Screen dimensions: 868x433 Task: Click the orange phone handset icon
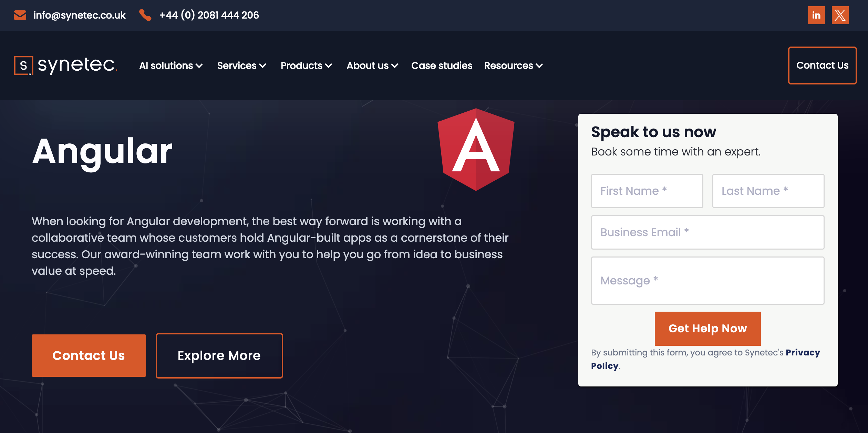coord(145,15)
